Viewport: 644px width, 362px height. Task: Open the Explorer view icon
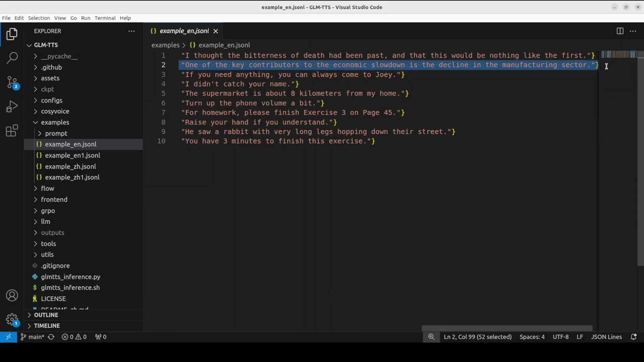[12, 34]
